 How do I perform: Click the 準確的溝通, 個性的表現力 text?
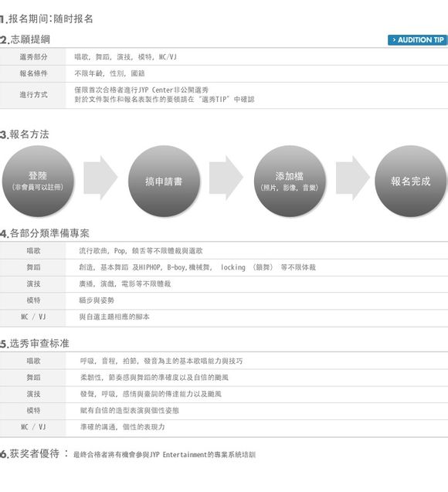[x=123, y=427]
